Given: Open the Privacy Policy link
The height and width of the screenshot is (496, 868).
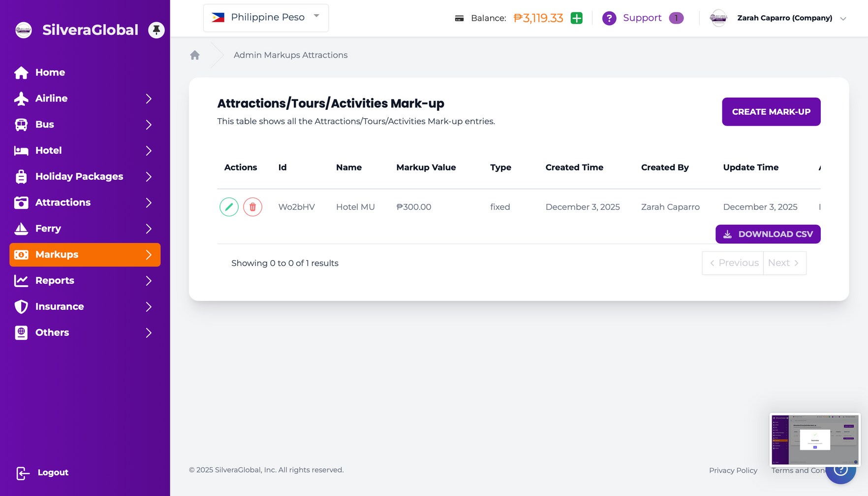Looking at the screenshot, I should (x=733, y=470).
